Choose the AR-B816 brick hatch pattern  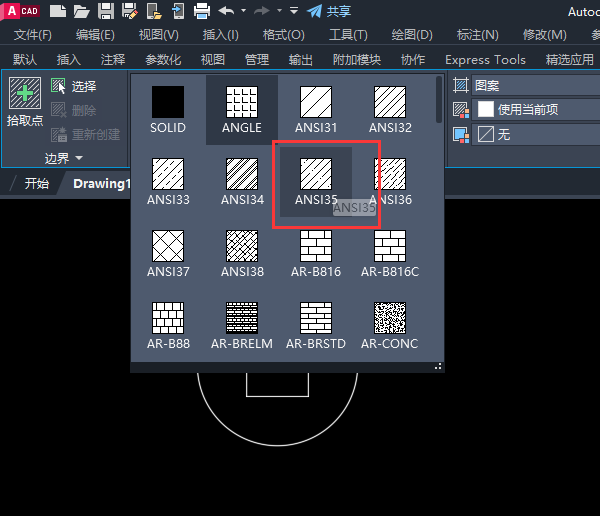316,246
